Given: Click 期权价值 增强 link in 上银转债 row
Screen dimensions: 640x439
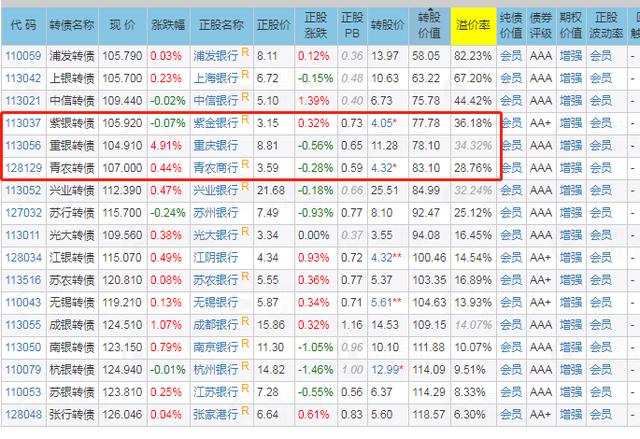Looking at the screenshot, I should click(571, 78).
